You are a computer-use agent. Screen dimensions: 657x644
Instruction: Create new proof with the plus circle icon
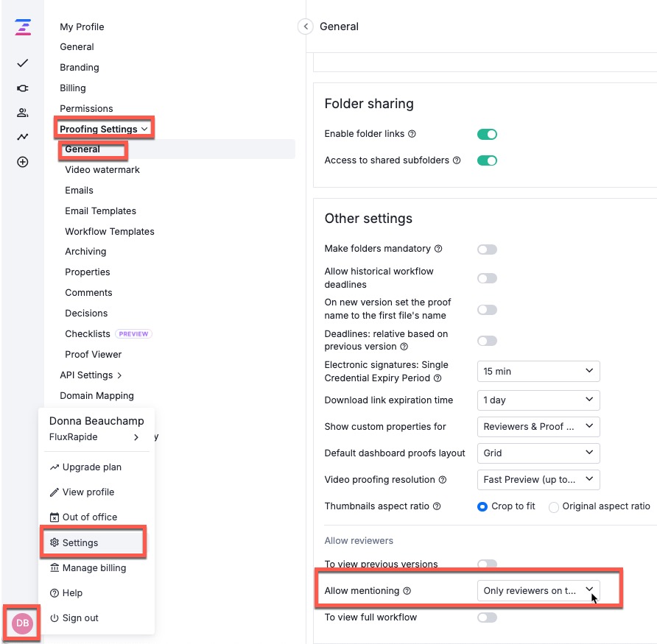(21, 160)
